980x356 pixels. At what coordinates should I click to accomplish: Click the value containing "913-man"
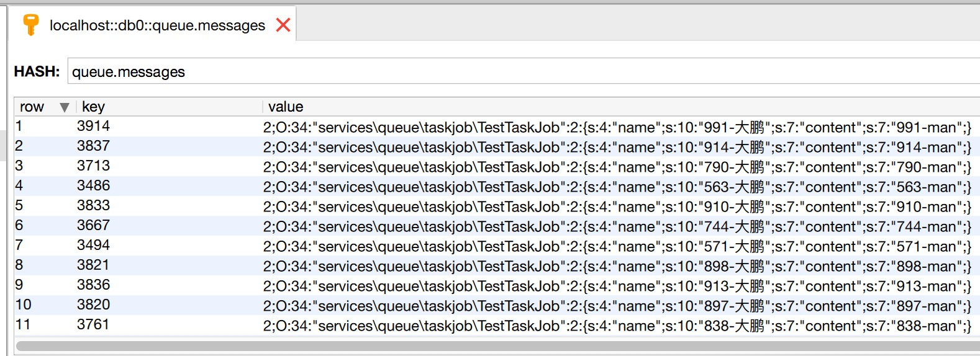coord(617,286)
